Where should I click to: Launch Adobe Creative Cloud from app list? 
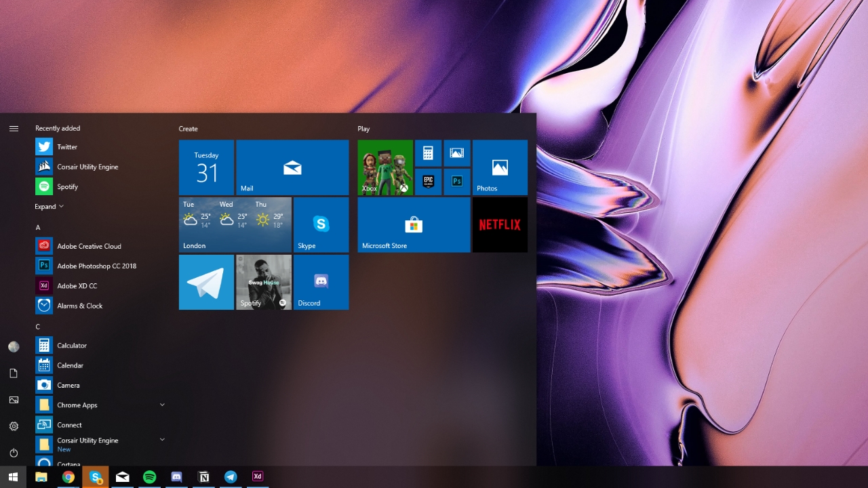pos(100,246)
